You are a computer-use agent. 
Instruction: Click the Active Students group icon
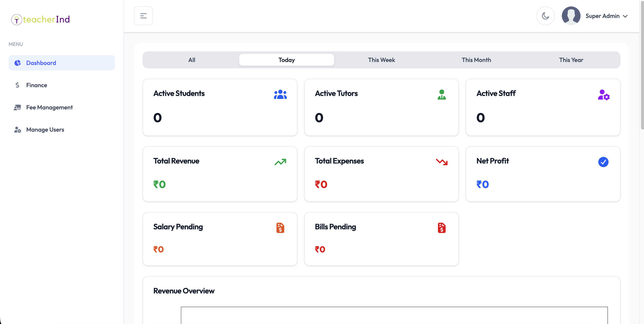[280, 95]
